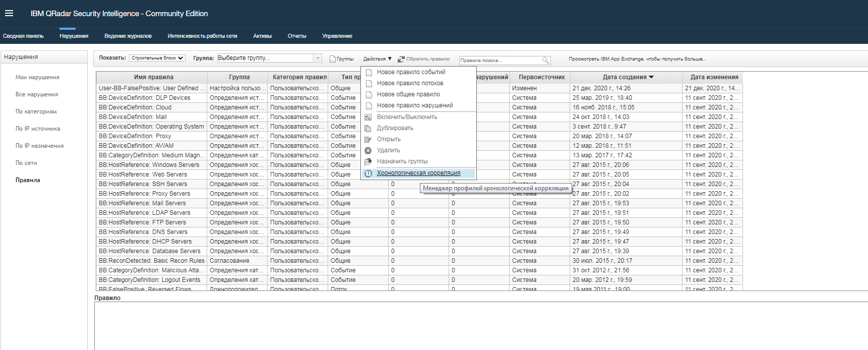Click icon beside 'Новое правило нарушений'
868x350 pixels.
[368, 105]
